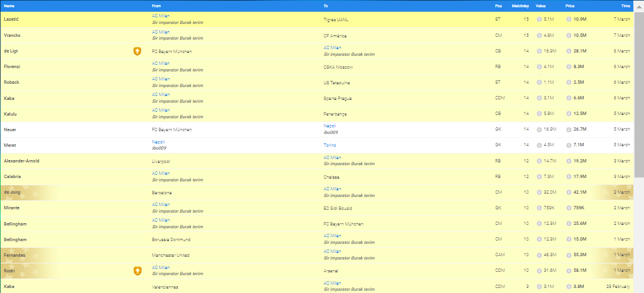
Task: Click the coin icon next to 25.6M price
Action: point(569,223)
